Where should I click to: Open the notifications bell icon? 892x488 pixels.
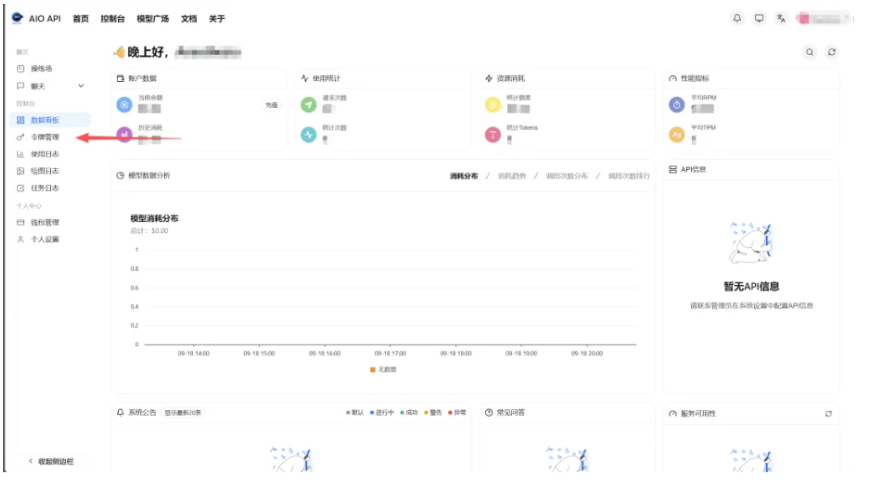pyautogui.click(x=737, y=18)
